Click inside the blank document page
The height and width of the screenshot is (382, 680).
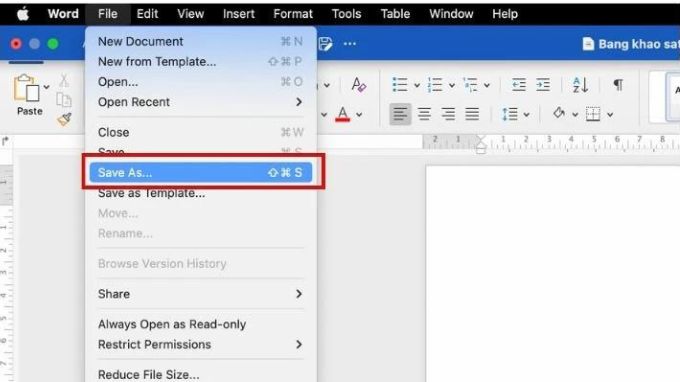pyautogui.click(x=552, y=273)
